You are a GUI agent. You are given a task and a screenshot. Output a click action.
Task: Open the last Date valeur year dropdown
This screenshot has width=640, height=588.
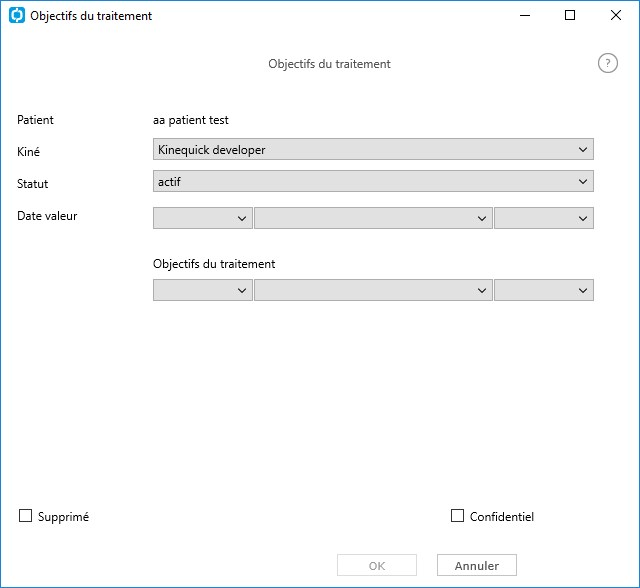pos(544,218)
